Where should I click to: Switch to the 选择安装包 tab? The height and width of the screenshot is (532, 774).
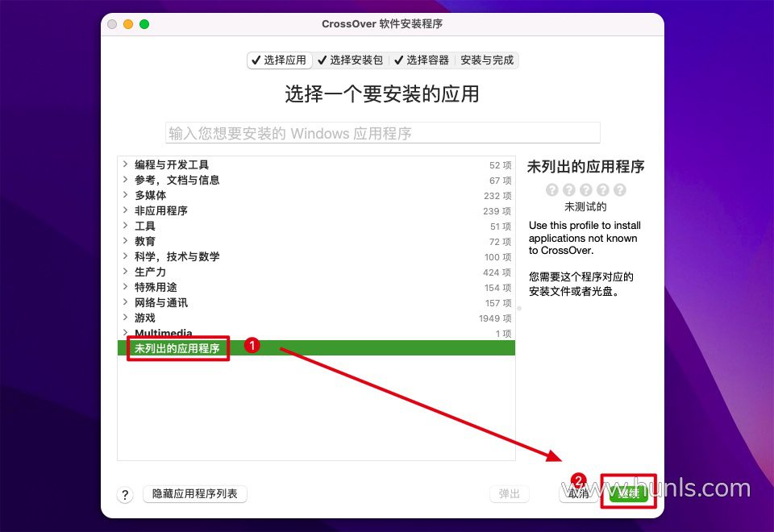pos(351,60)
